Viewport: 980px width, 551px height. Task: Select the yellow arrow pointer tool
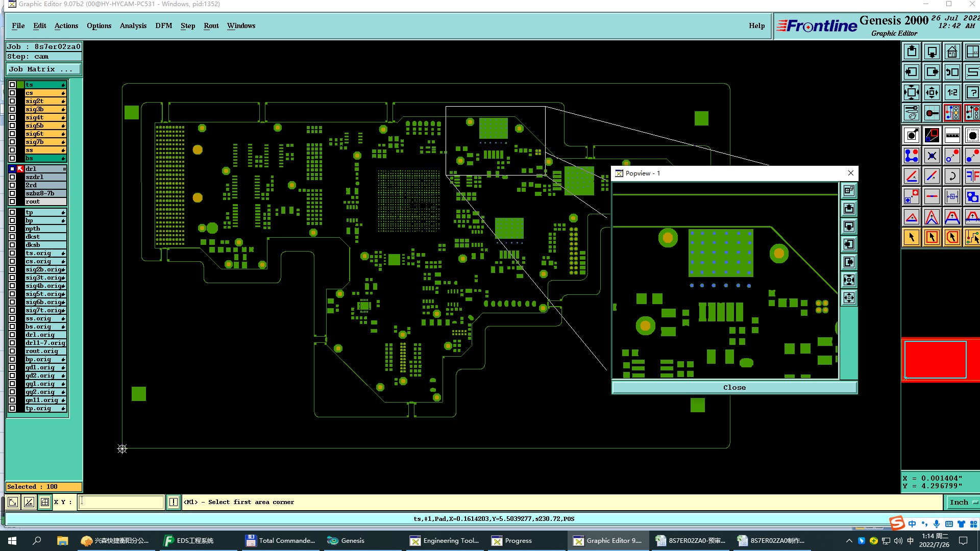[x=912, y=237]
